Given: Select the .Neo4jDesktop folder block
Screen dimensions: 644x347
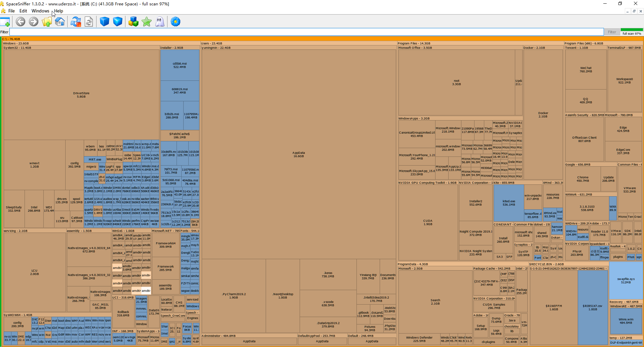Looking at the screenshot, I should 282,296.
